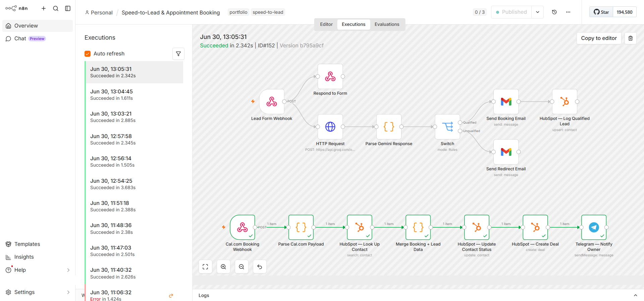Collapse sidebar with panel icon

[x=68, y=8]
